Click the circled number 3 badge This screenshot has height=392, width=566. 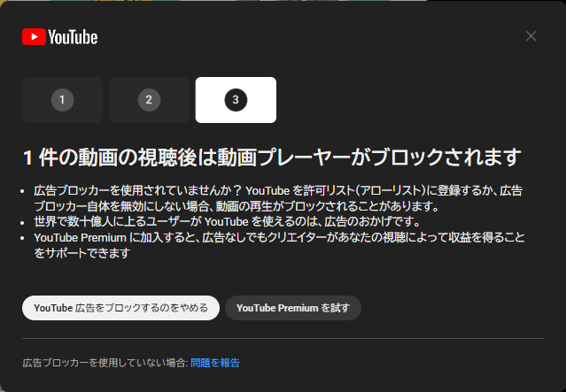pos(236,100)
